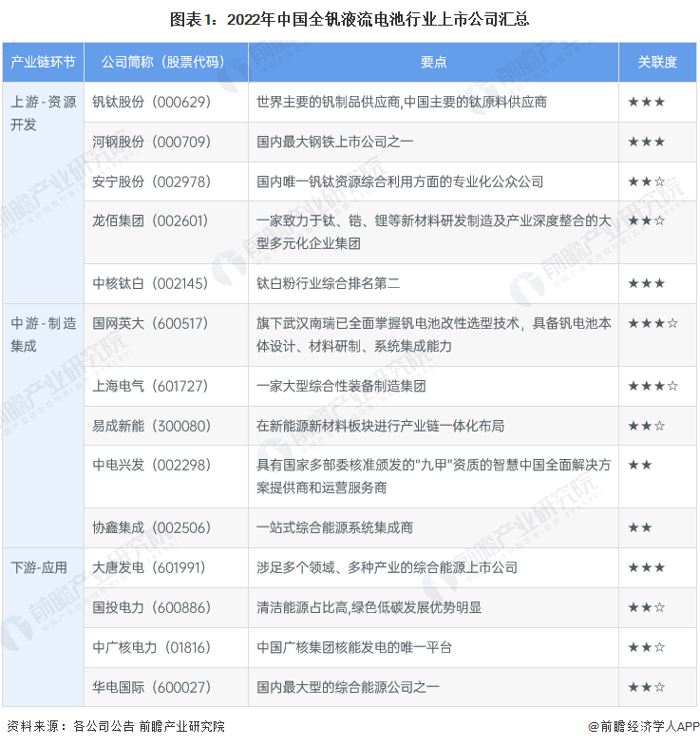The image size is (700, 746).
Task: Click star rating in 国投电力 row
Action: tap(646, 607)
